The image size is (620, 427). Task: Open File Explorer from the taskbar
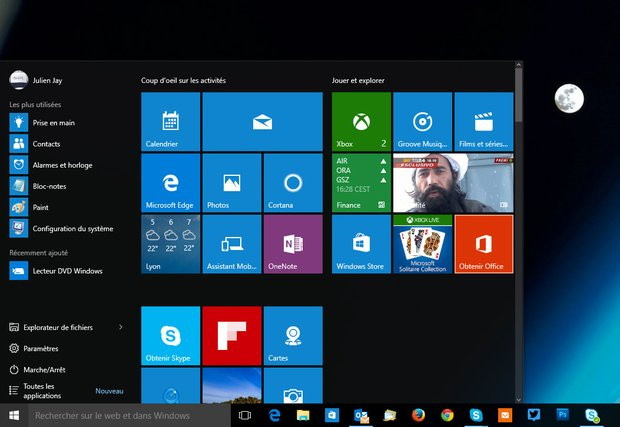click(x=303, y=416)
